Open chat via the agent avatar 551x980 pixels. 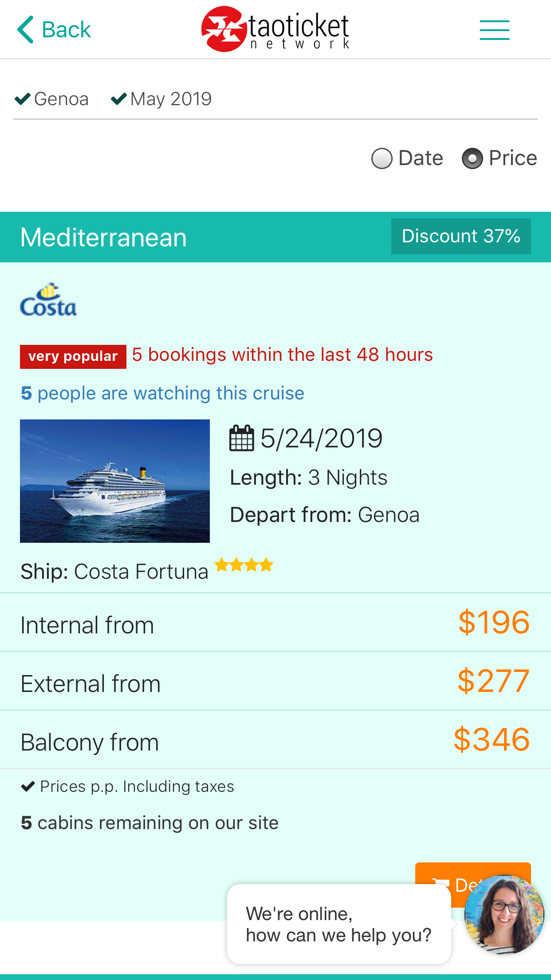[504, 915]
